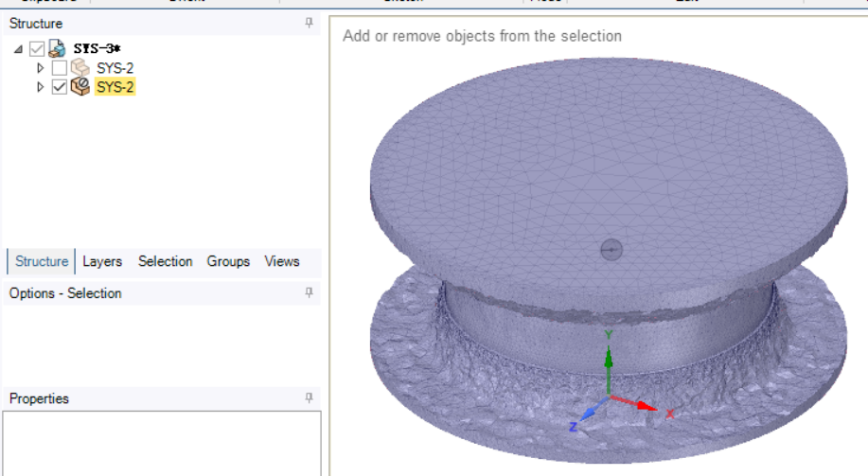This screenshot has width=868, height=476.
Task: Click the spherical marker on the disk top
Action: [x=611, y=250]
